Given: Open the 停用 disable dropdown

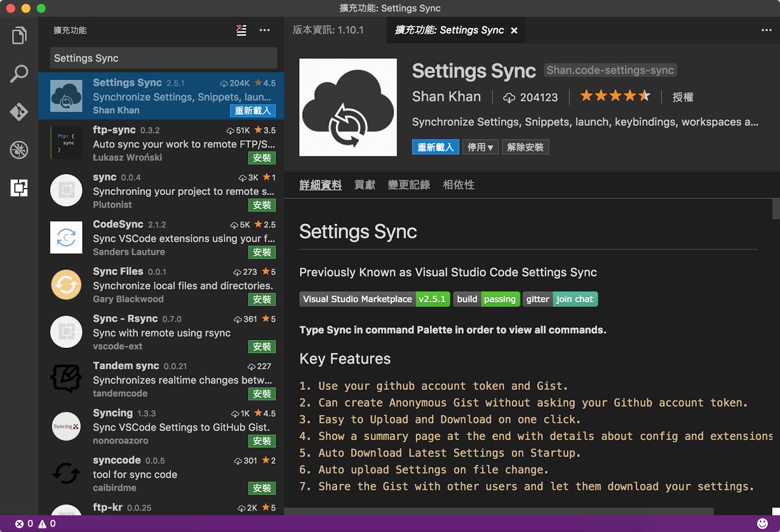Looking at the screenshot, I should click(480, 147).
